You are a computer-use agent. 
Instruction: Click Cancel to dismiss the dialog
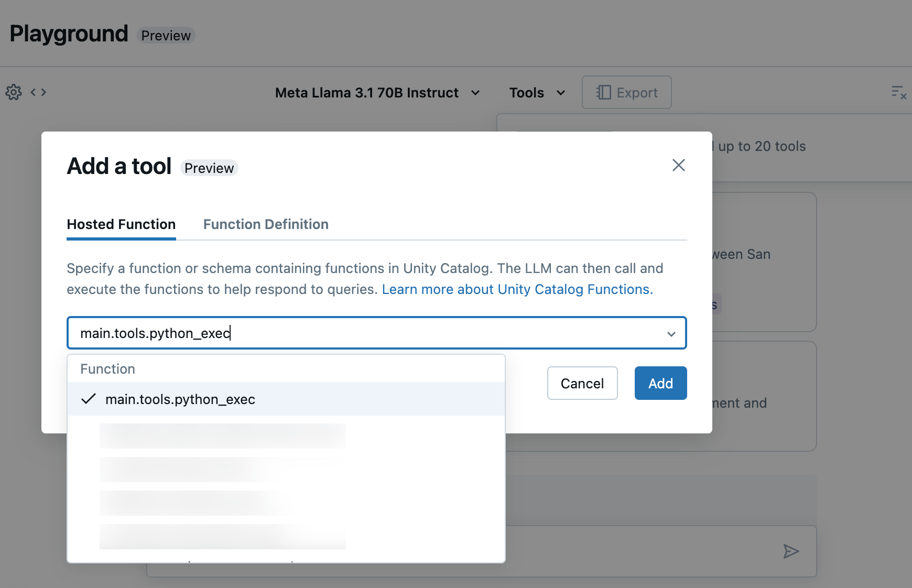click(582, 383)
